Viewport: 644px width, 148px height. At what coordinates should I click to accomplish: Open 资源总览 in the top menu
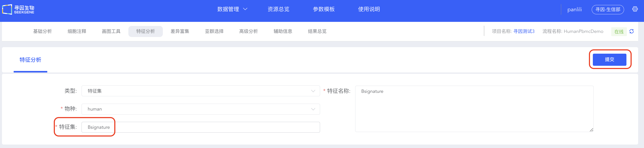point(278,9)
